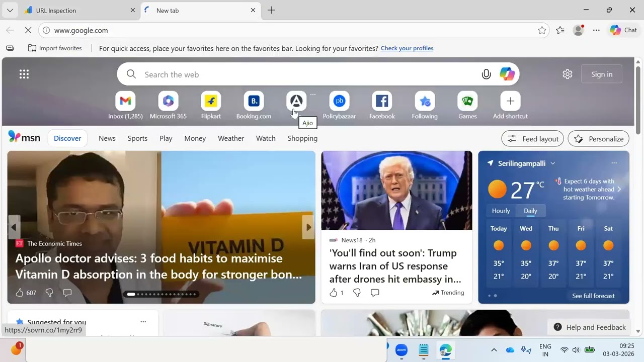Viewport: 644px width, 362px height.
Task: Add this page to favorites star
Action: click(x=542, y=30)
